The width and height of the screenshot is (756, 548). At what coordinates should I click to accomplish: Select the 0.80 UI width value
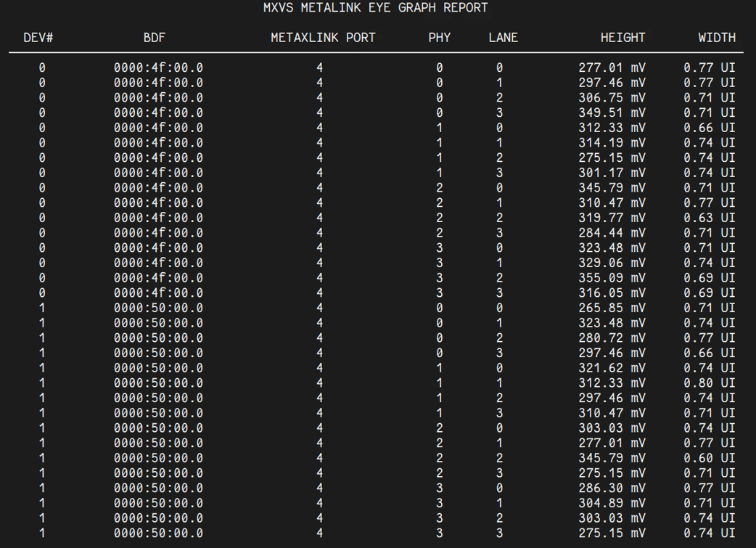pyautogui.click(x=709, y=383)
